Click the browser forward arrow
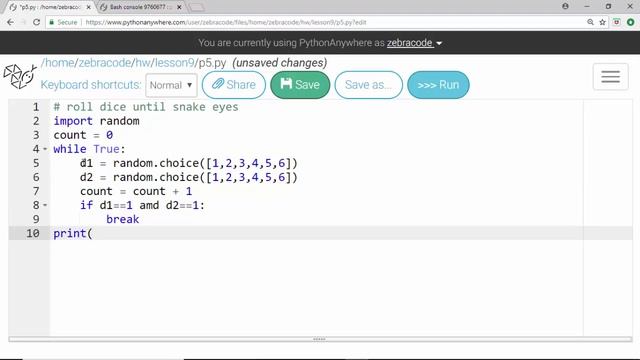Viewport: 640px width, 360px height. [x=23, y=22]
